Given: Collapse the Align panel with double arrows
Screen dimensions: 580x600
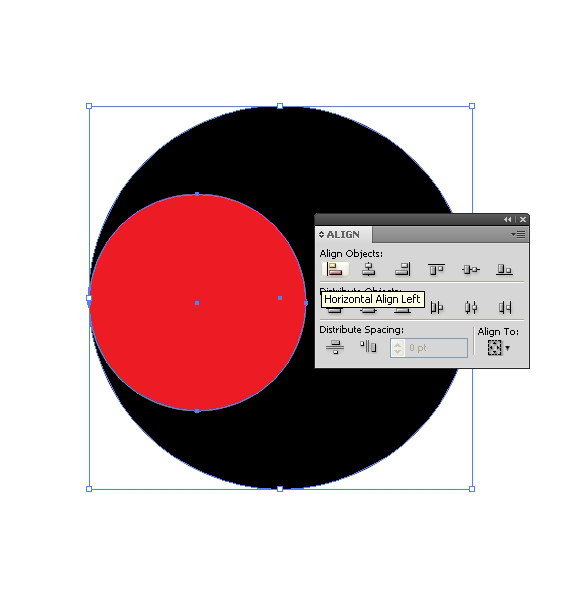Looking at the screenshot, I should coord(507,219).
